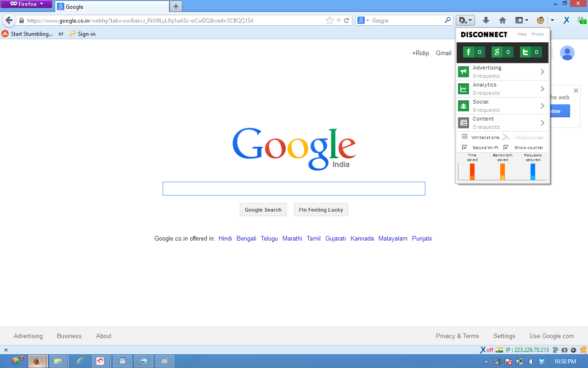Switch Google to Hindi

click(225, 238)
